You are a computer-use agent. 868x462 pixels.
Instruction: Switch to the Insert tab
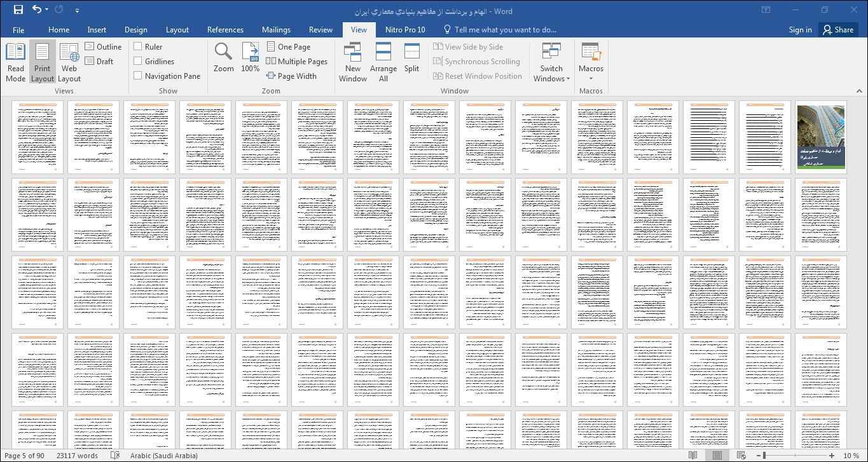(97, 30)
